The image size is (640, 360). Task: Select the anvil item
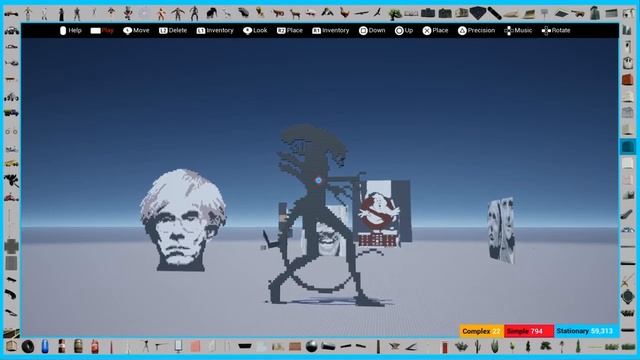click(x=394, y=347)
